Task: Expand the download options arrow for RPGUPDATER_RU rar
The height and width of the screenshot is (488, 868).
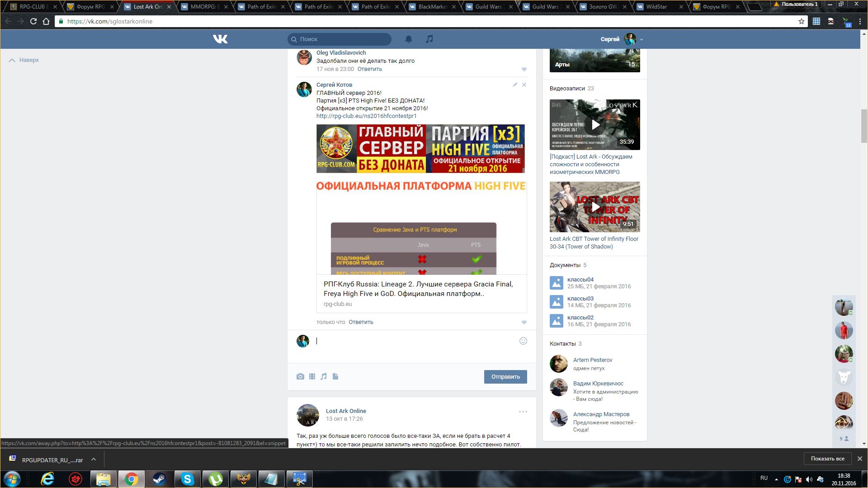Action: (x=94, y=460)
